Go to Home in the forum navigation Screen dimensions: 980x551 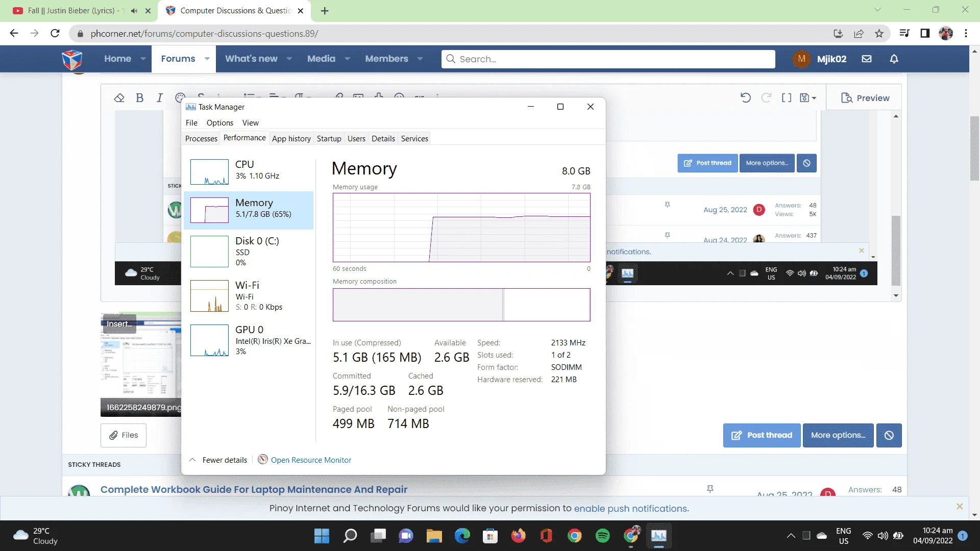click(x=117, y=59)
